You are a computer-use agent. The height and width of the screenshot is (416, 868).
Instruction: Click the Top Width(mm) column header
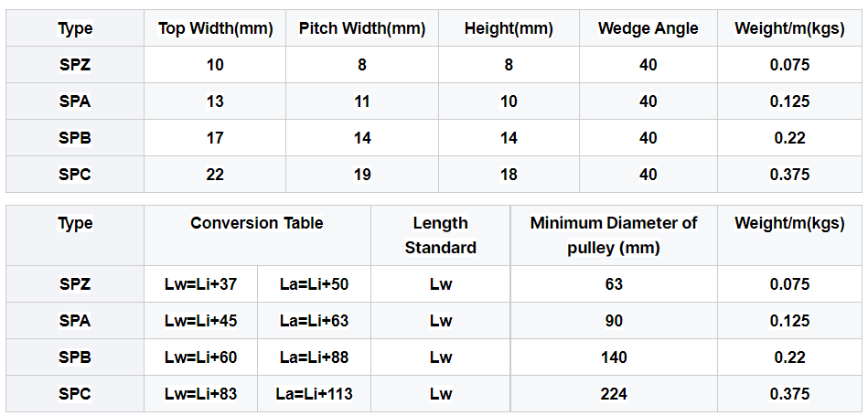[x=215, y=28]
